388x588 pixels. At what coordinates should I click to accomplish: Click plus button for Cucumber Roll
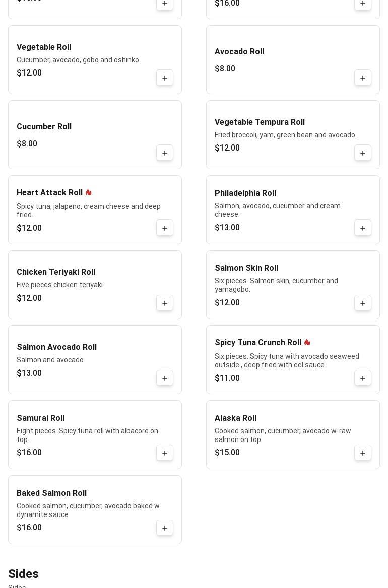[x=165, y=153]
